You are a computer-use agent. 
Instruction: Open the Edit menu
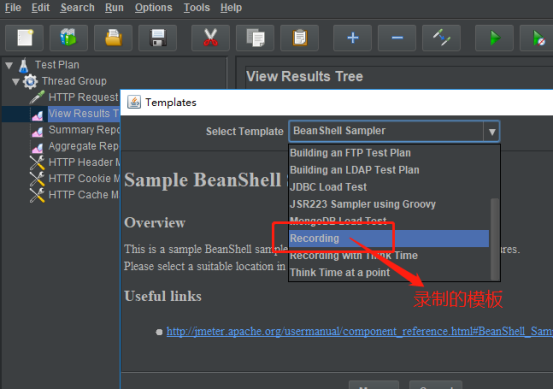(41, 8)
